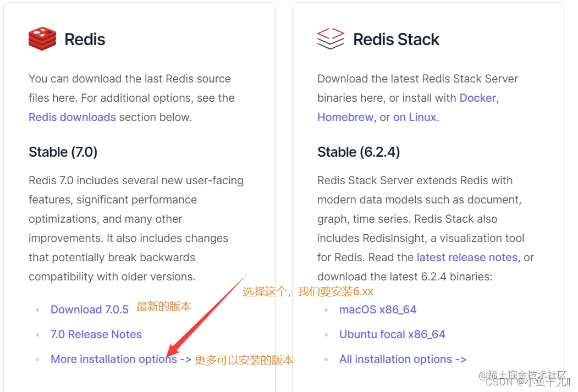
Task: Click the Stable (6.2.4) heading
Action: pos(359,152)
